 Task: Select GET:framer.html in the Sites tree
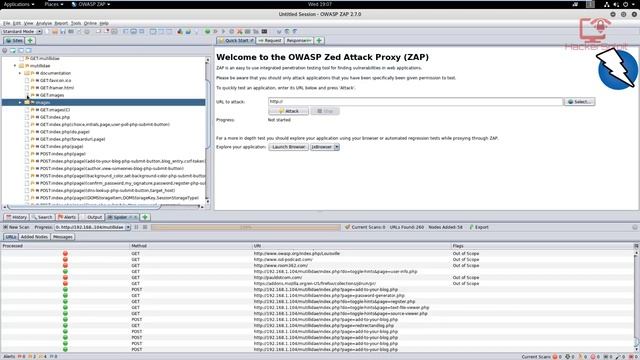[x=57, y=88]
